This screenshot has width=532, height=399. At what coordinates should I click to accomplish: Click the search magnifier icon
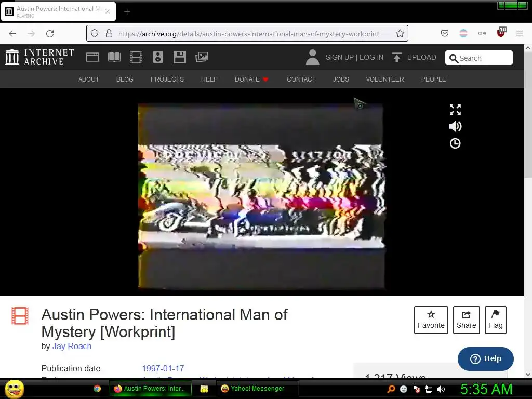coord(453,58)
